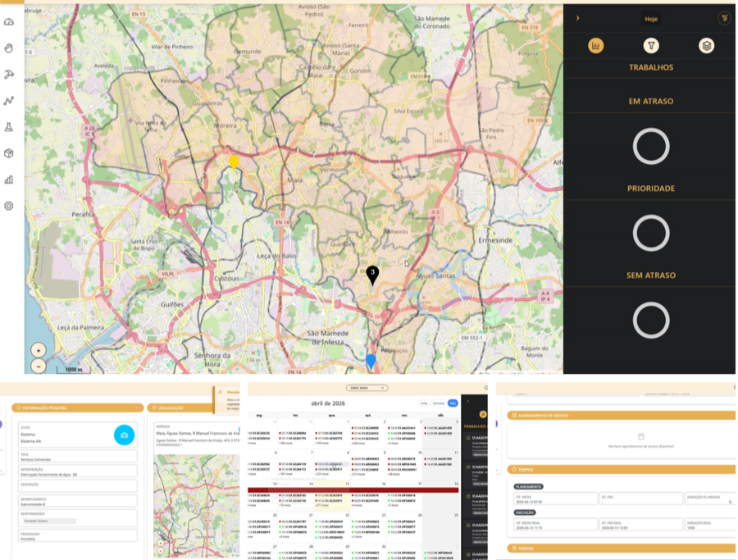Click the Prioridade field in info form
738x560 pixels.
click(78, 536)
